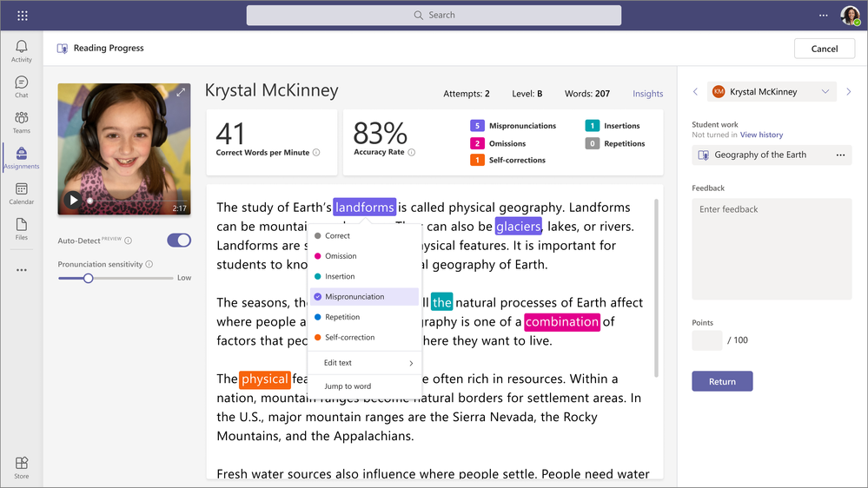This screenshot has width=868, height=488.
Task: Open the Insights link
Action: 647,94
